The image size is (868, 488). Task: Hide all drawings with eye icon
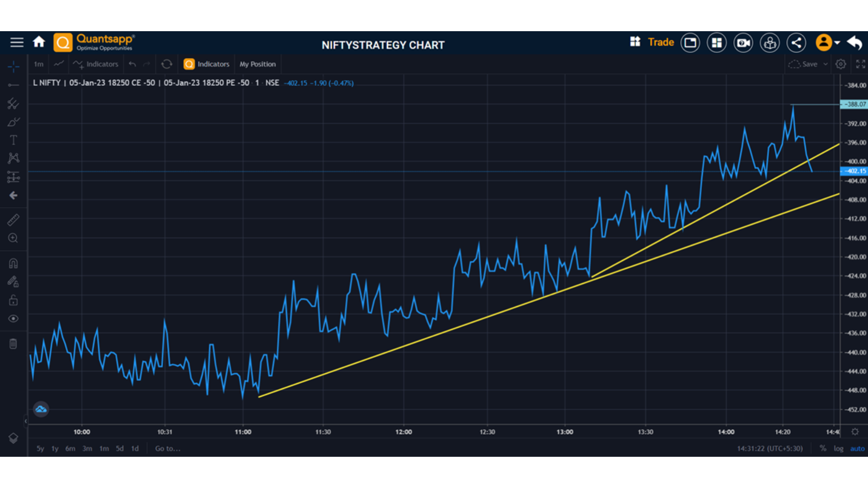click(13, 319)
